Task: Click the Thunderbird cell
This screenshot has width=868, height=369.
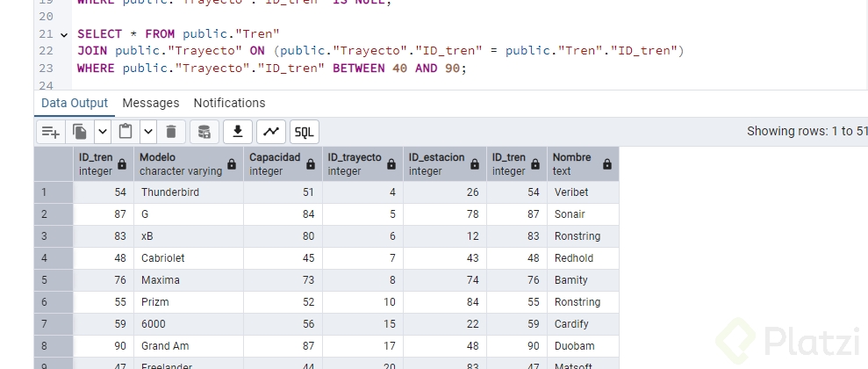Action: [x=188, y=192]
